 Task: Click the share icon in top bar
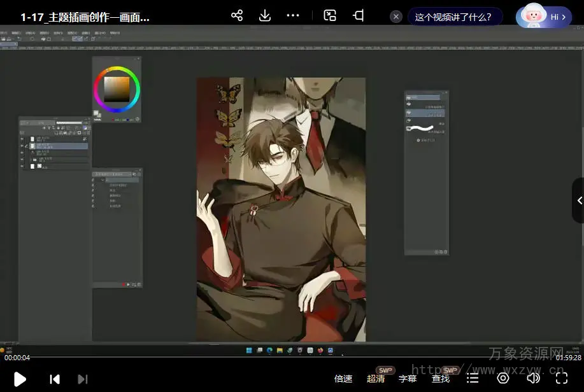[x=237, y=16]
